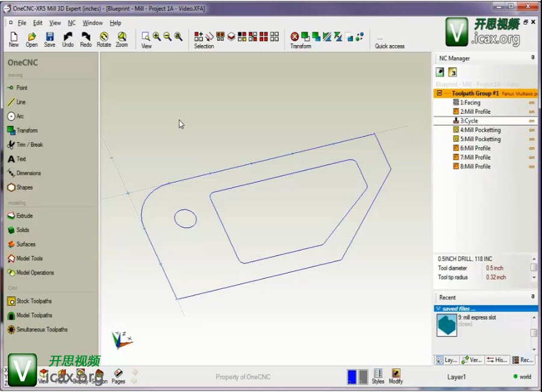Open the Extrude modelling tool
This screenshot has width=542, height=392.
click(20, 216)
